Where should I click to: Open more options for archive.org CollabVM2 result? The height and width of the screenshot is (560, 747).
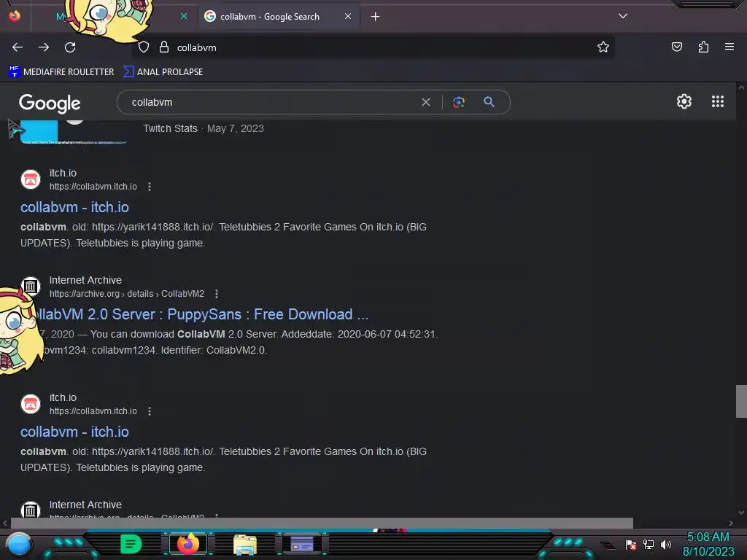[217, 294]
